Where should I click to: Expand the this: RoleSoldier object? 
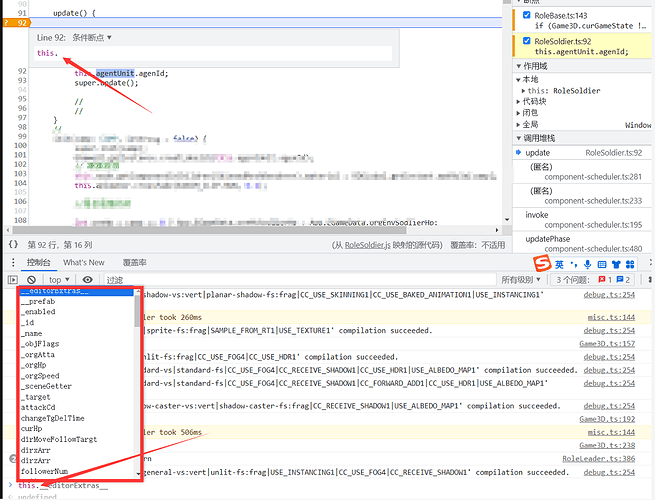click(x=523, y=91)
